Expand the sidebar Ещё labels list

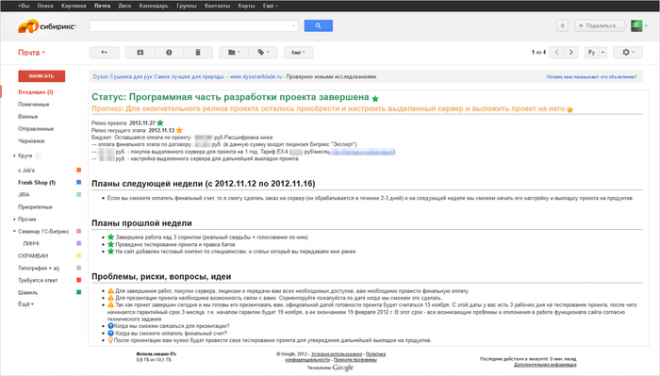tap(26, 304)
